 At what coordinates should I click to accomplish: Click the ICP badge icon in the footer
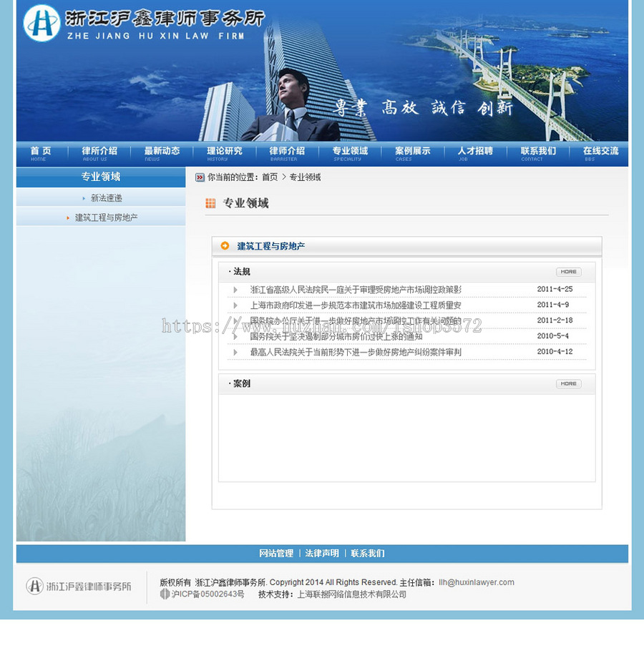point(165,593)
